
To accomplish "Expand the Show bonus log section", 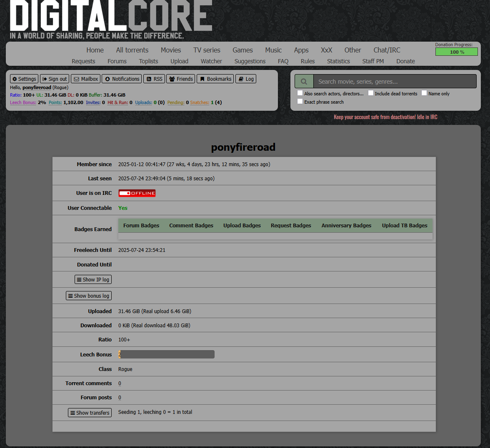I will click(89, 296).
